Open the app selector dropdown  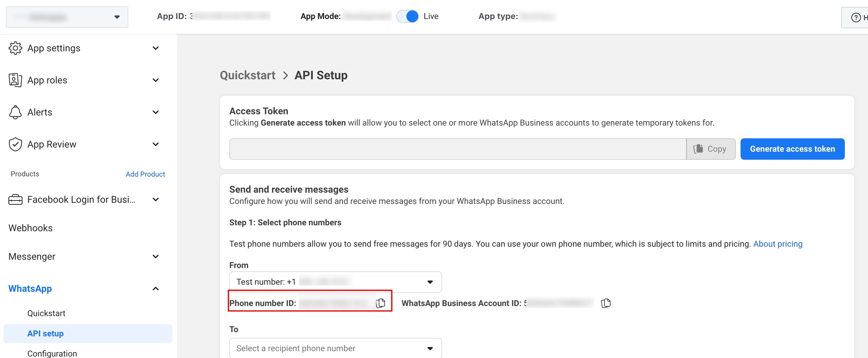point(67,17)
